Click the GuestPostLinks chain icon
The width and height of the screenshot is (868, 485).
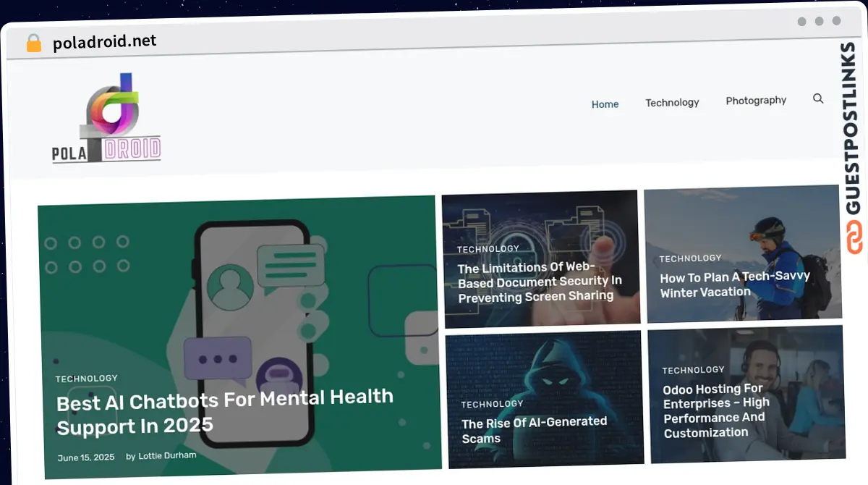click(855, 238)
